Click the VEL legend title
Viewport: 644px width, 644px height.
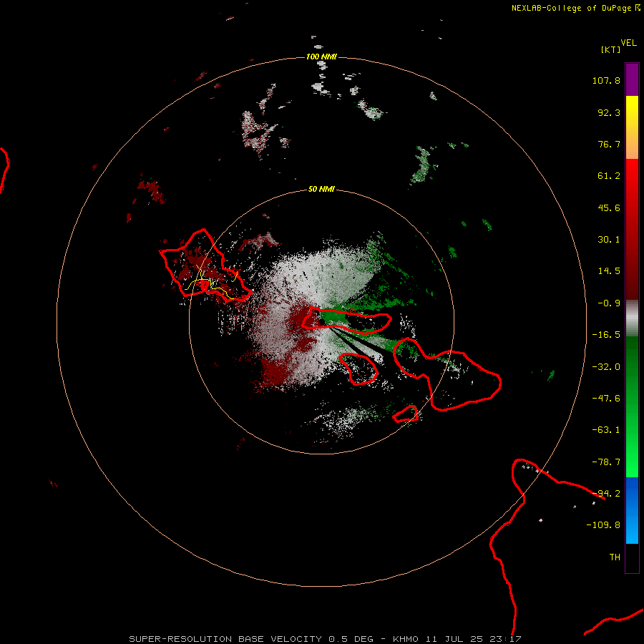click(x=628, y=43)
